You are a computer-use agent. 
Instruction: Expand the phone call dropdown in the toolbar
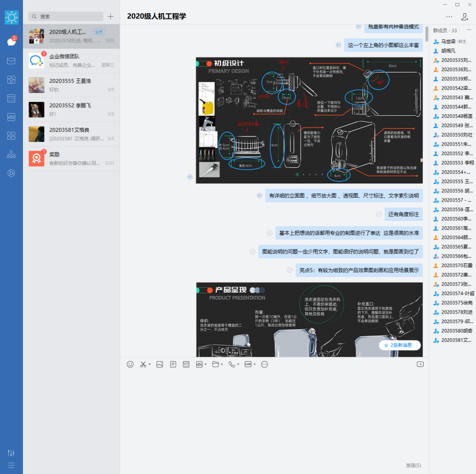pos(238,365)
